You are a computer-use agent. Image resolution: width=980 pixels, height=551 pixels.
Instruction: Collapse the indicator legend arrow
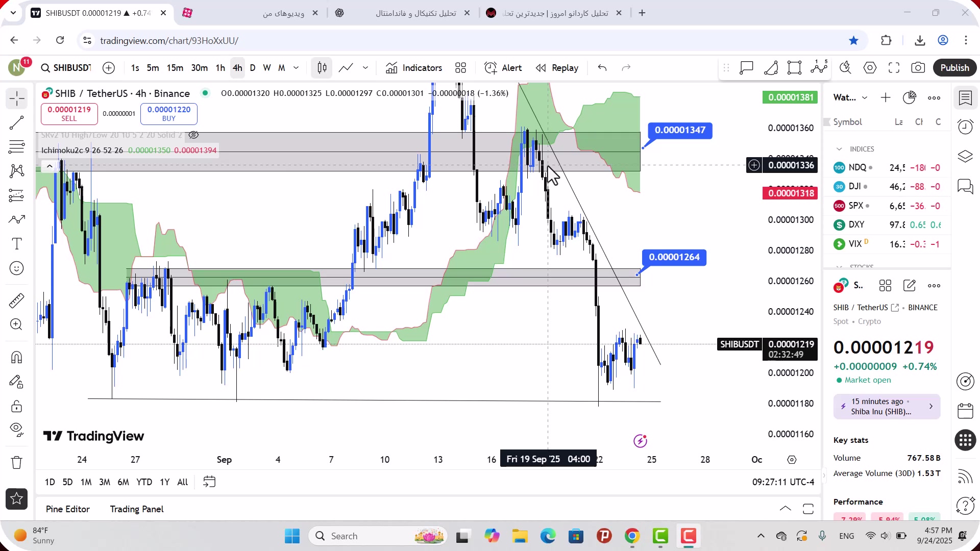[x=50, y=166]
